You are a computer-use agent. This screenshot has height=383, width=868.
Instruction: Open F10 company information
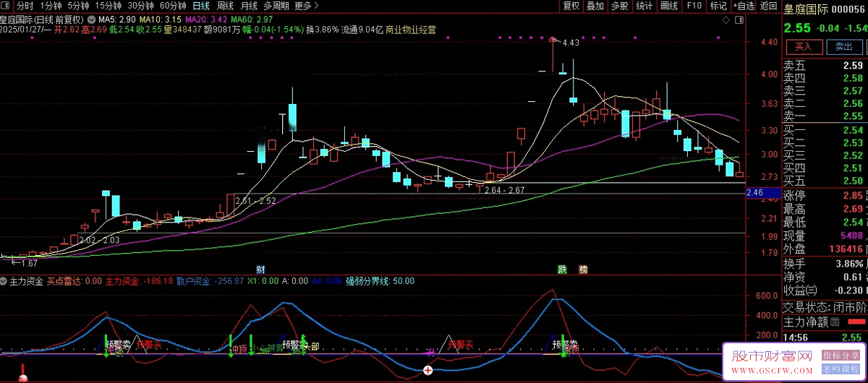(x=694, y=6)
